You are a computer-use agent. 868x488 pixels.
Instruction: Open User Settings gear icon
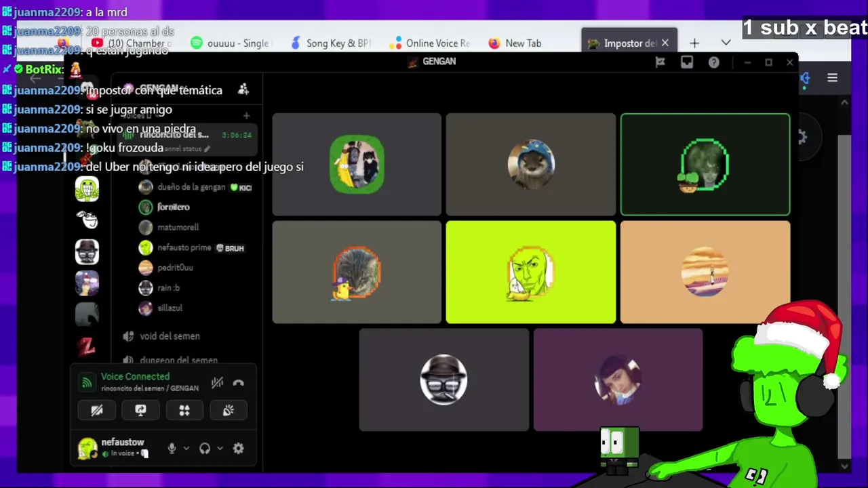238,448
